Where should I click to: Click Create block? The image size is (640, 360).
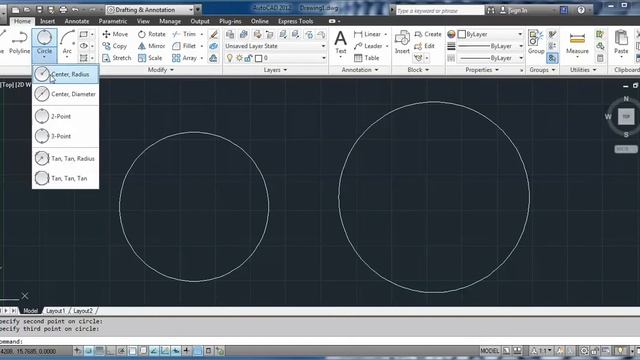pyautogui.click(x=428, y=34)
